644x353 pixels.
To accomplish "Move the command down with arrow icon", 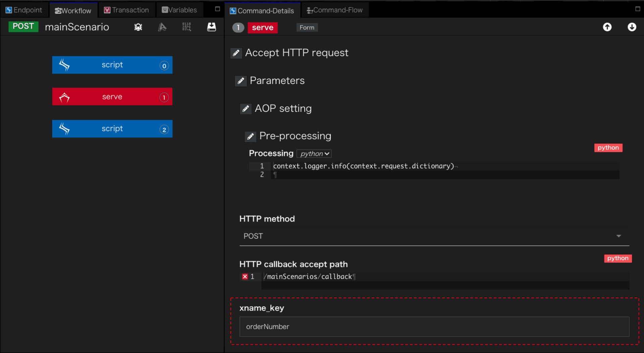I will tap(632, 27).
